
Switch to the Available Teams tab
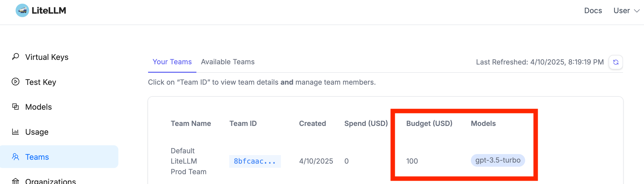coord(228,62)
